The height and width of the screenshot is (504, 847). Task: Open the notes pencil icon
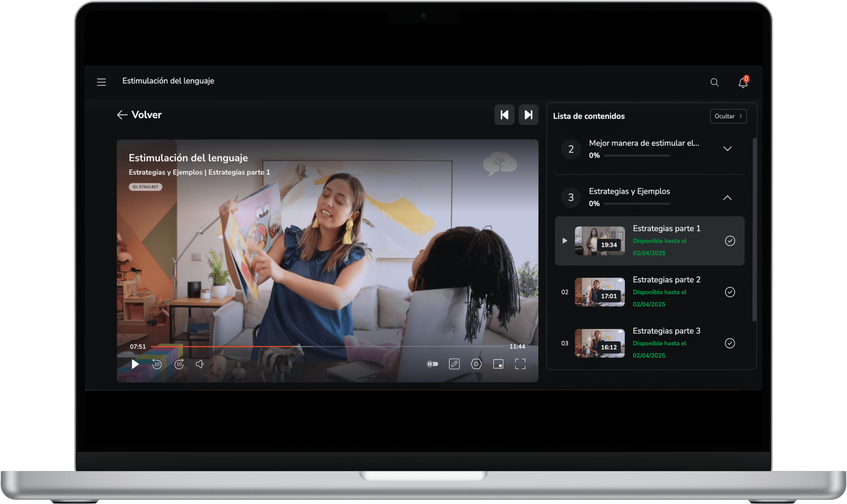454,364
